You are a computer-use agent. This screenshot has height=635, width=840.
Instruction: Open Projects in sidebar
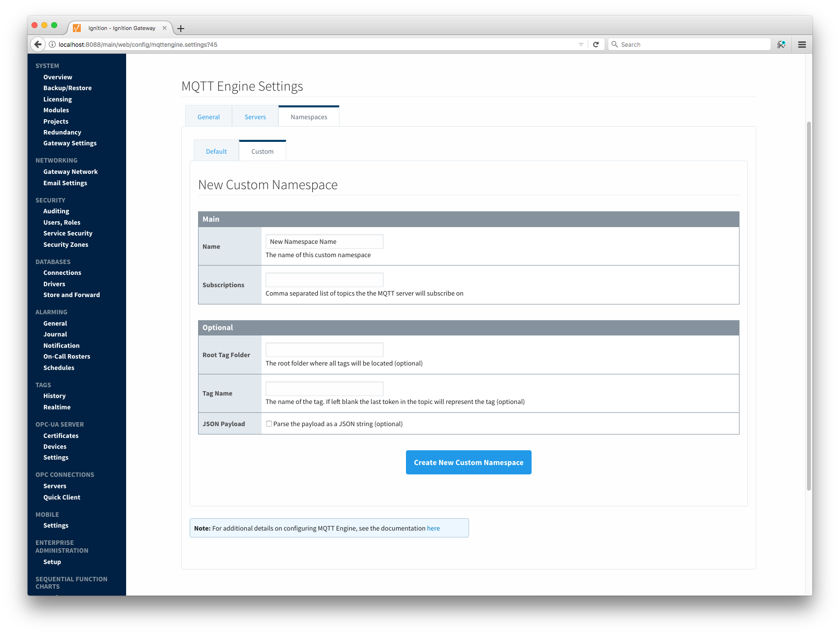[56, 121]
